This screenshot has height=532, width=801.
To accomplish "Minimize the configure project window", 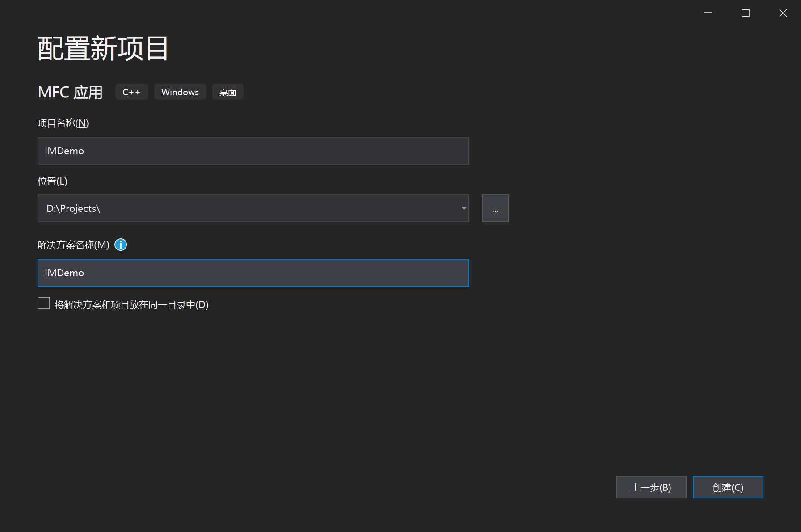I will pos(708,13).
